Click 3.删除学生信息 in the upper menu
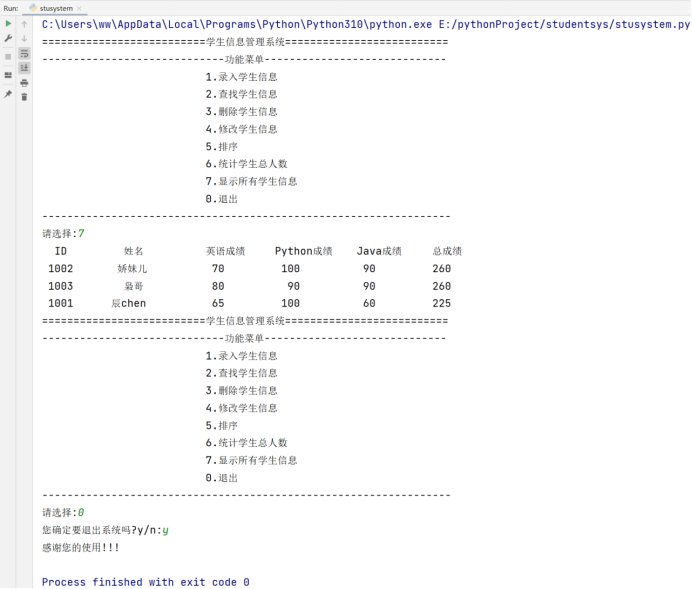 (x=241, y=112)
